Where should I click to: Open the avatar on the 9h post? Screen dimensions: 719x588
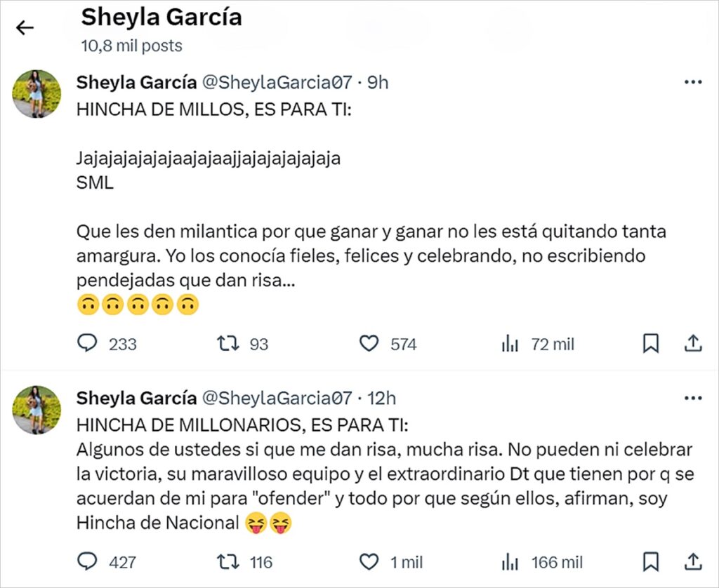(37, 93)
